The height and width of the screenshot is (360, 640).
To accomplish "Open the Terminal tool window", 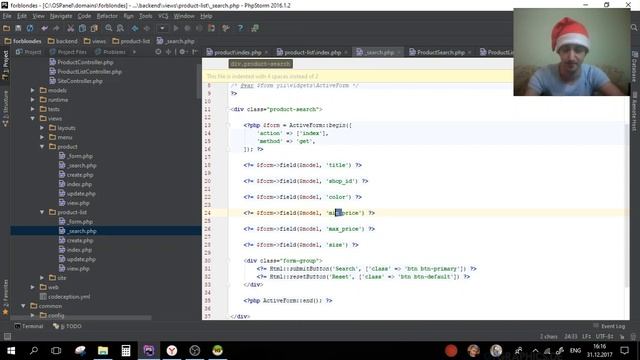I will click(29, 326).
